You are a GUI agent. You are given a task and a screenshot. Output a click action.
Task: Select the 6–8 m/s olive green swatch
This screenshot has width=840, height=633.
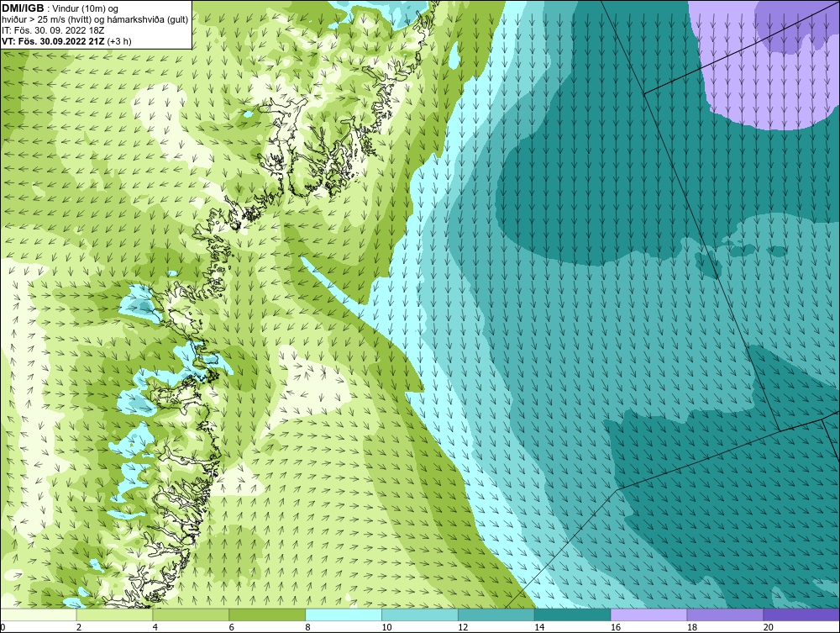point(267,615)
